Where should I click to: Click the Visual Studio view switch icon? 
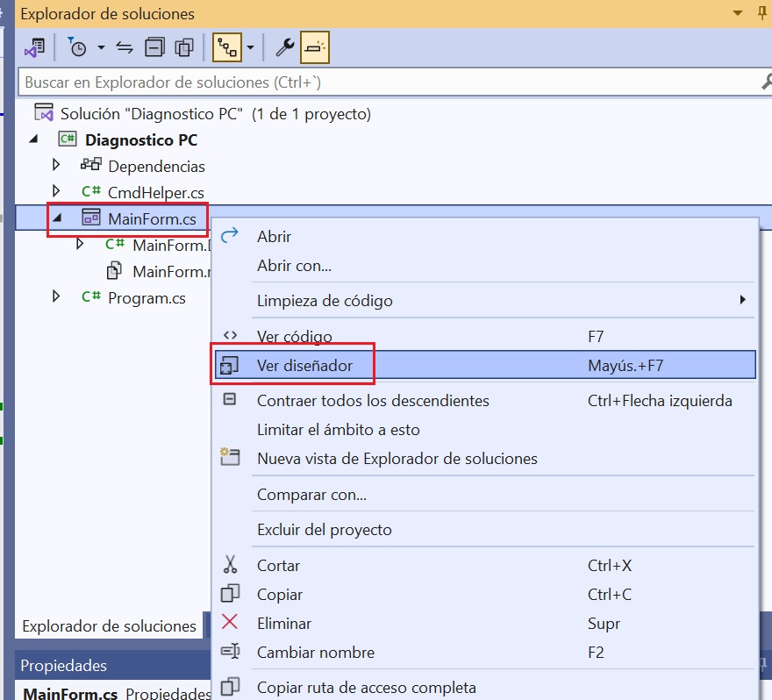34,47
